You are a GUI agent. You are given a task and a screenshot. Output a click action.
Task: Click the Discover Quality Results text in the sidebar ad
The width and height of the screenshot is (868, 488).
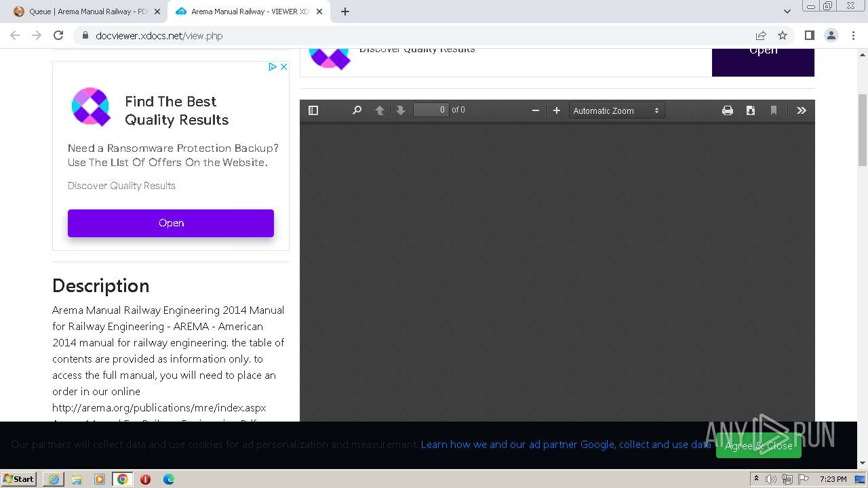pyautogui.click(x=121, y=186)
